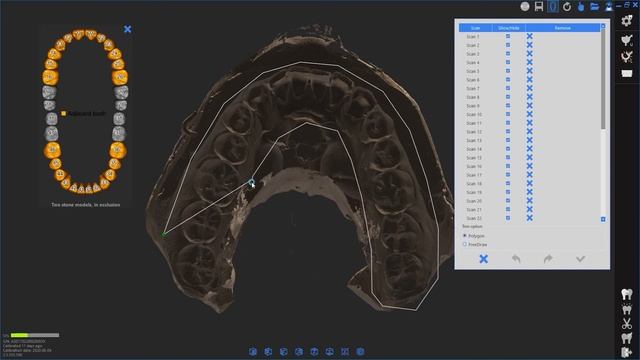Click the scan list vertical scrollbar thumb
This screenshot has height=360, width=640.
click(603, 80)
